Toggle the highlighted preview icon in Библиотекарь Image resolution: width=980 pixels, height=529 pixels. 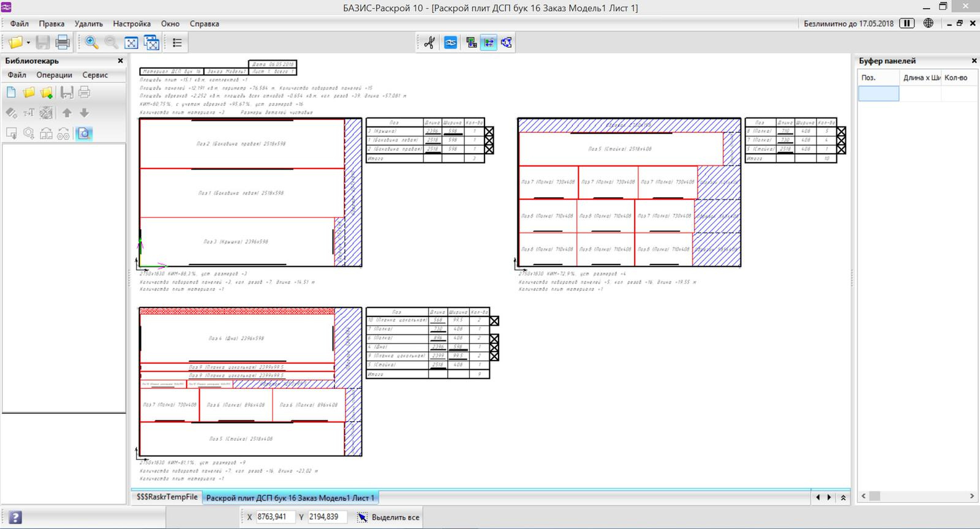coord(84,133)
